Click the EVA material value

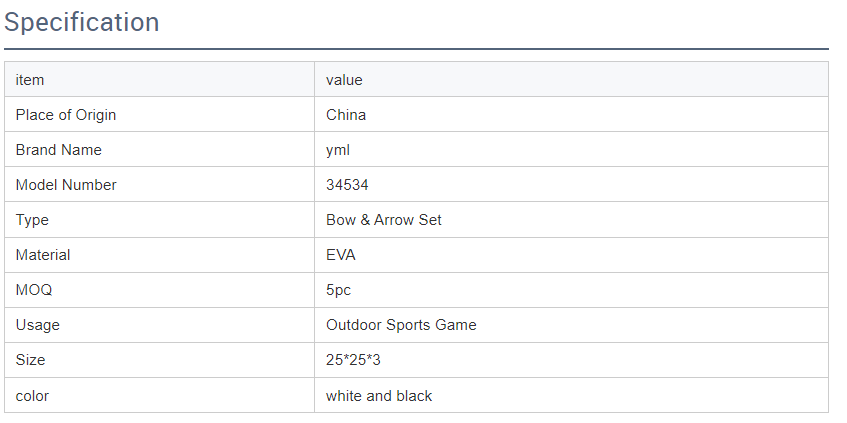pyautogui.click(x=341, y=255)
